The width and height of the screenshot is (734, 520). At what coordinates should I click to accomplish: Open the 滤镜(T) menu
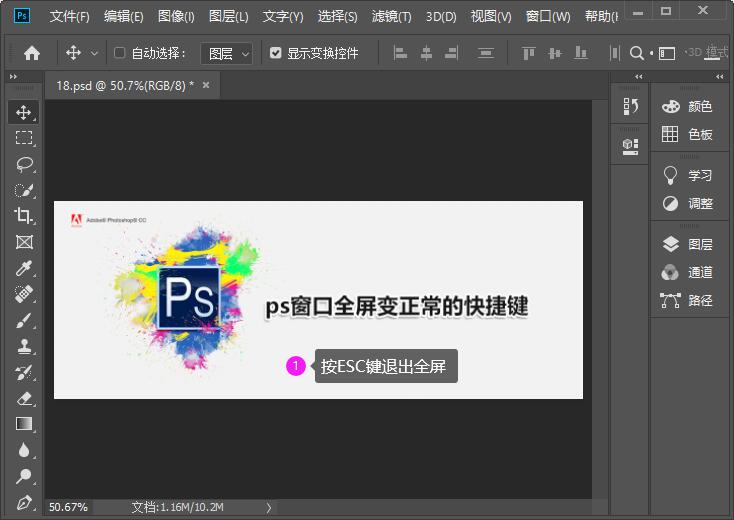tap(391, 16)
